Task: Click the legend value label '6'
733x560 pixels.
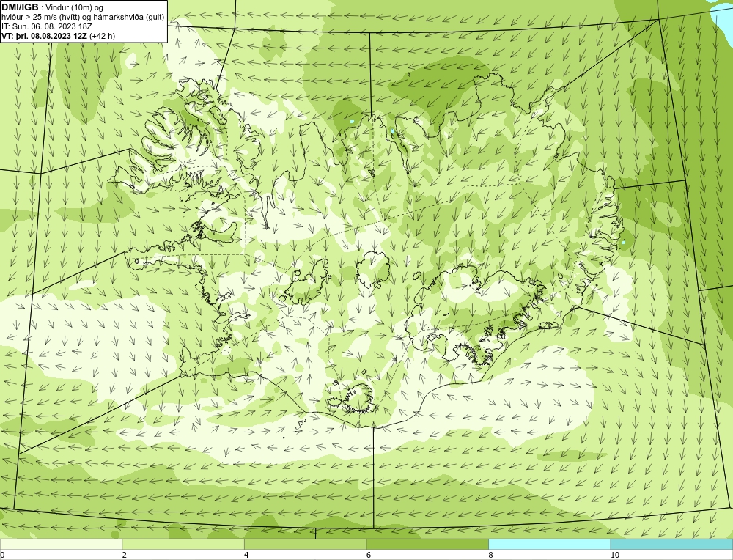Action: point(369,555)
